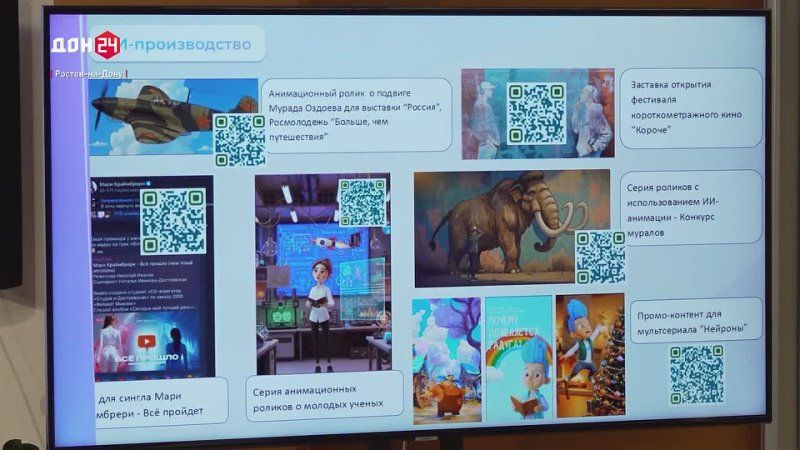Open the rainbow book cover thumbnail

519,357
